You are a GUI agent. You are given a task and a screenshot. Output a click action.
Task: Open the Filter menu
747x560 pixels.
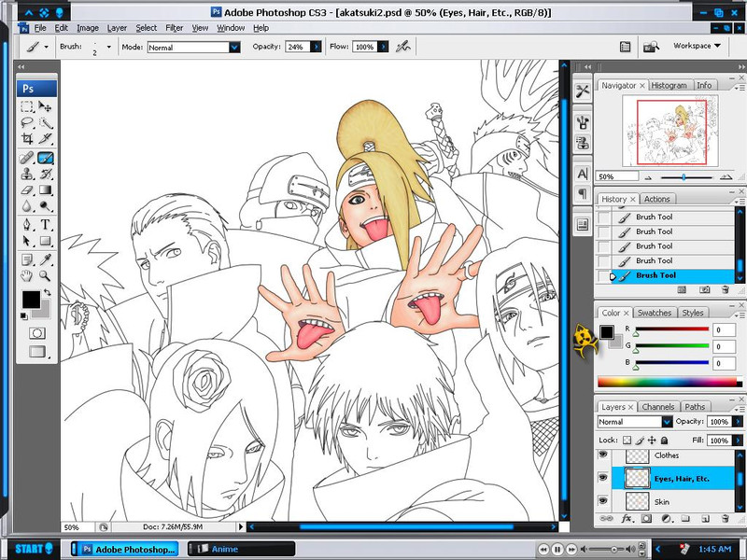(x=175, y=28)
